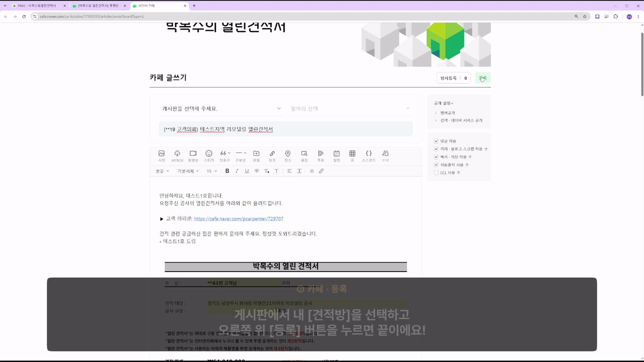
Task: Click the green 등록 button
Action: coord(482,78)
